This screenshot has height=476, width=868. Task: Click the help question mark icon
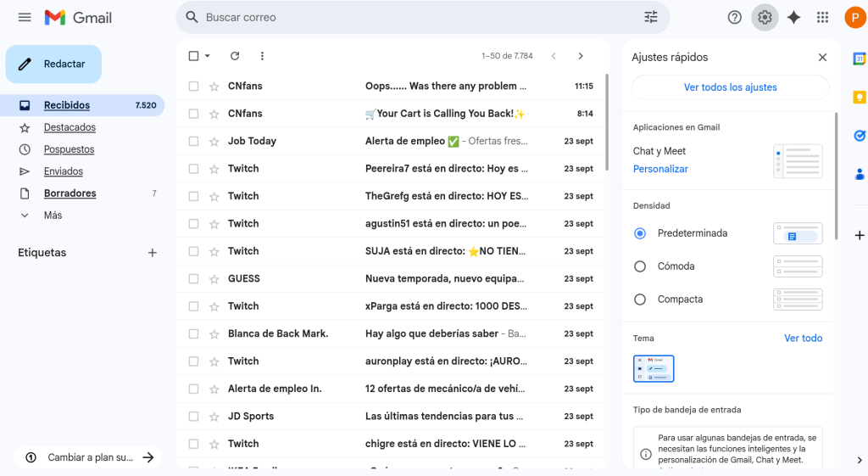[735, 17]
